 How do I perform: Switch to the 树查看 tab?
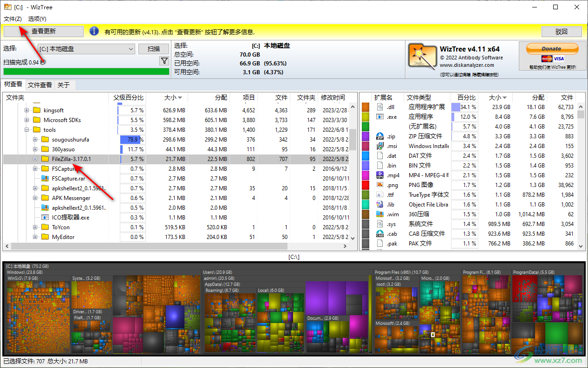pos(13,84)
